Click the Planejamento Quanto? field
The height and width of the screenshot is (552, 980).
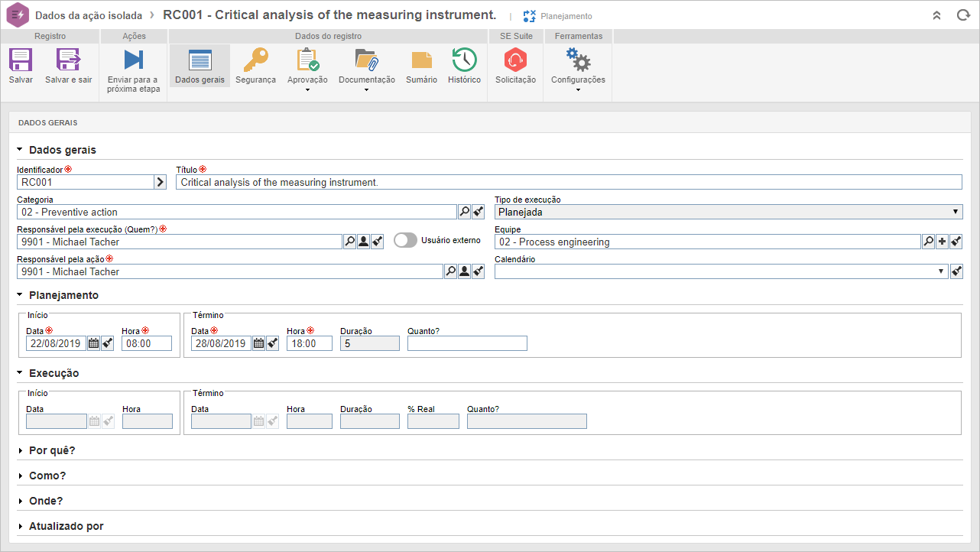coord(467,343)
